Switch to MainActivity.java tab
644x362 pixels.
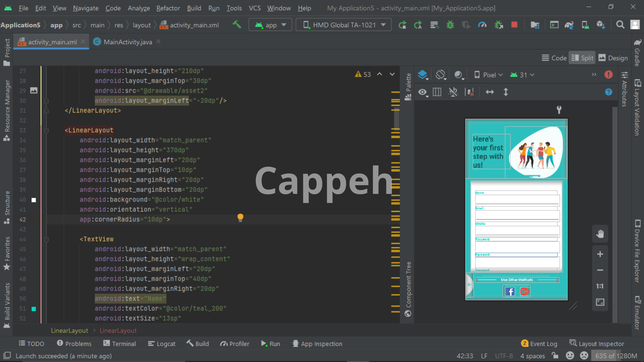click(x=127, y=42)
